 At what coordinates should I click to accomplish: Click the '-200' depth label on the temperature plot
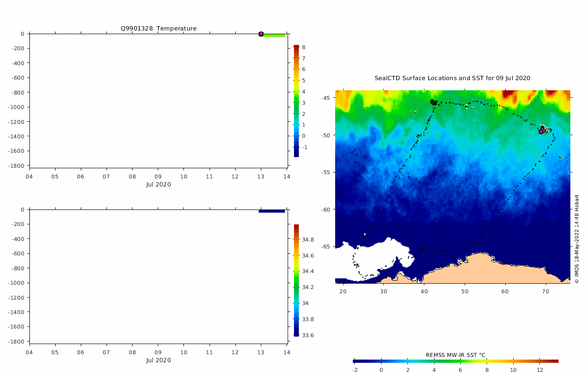pos(18,48)
